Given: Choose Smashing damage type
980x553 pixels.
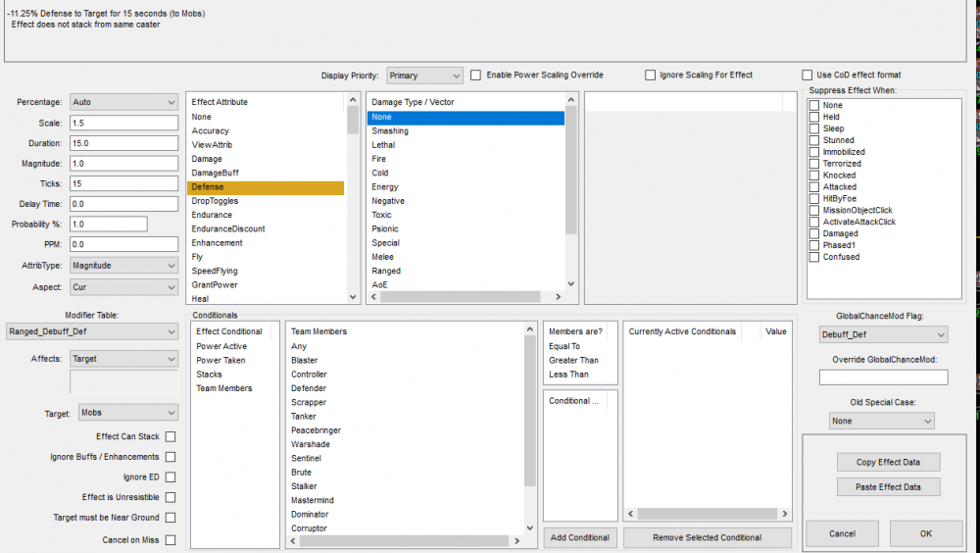Looking at the screenshot, I should coord(390,130).
